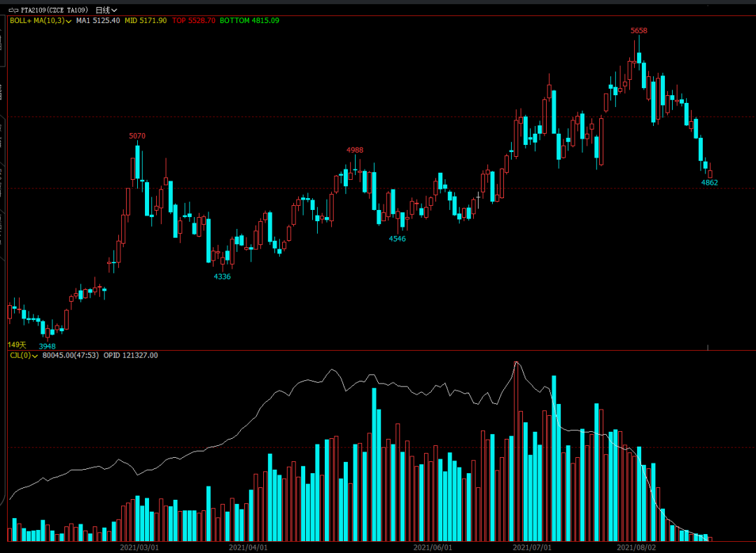Click the 4988 peak price label
756x553 pixels.
click(x=355, y=150)
